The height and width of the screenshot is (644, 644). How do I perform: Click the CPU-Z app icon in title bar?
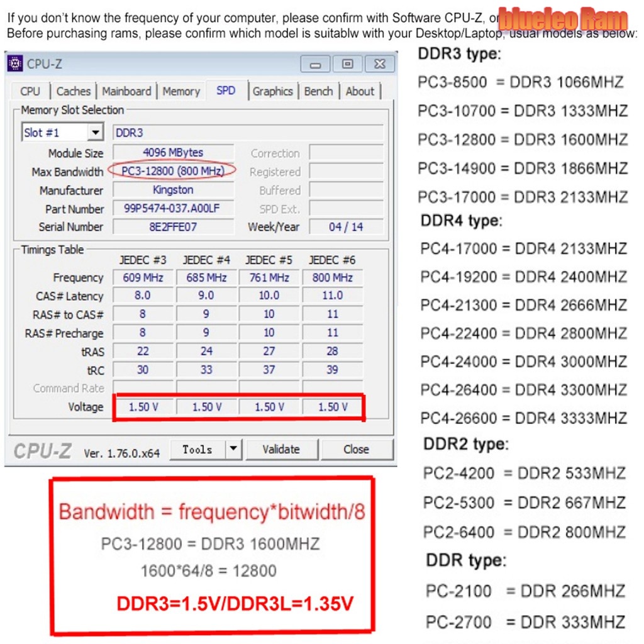pyautogui.click(x=15, y=64)
